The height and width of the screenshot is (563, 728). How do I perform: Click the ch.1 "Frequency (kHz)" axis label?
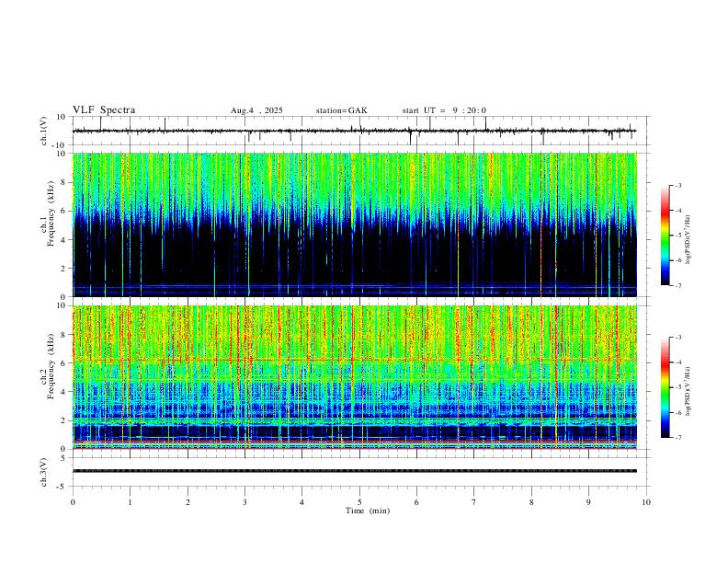tap(51, 213)
